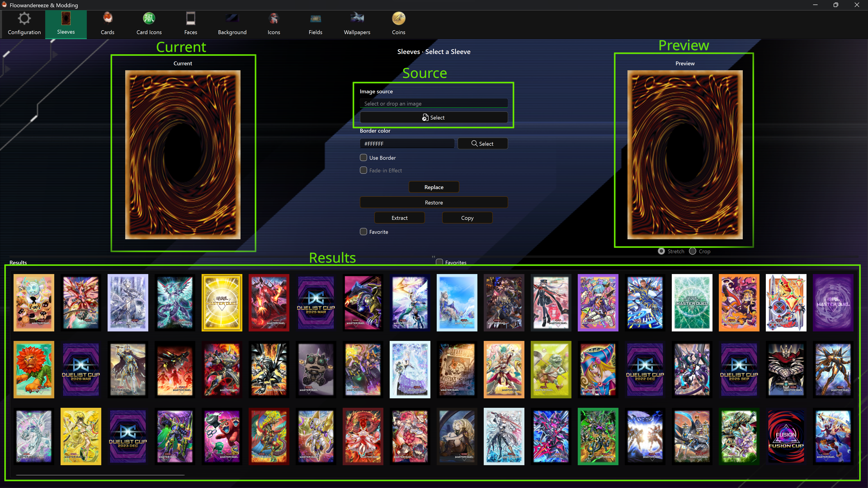The height and width of the screenshot is (488, 868).
Task: Click the panel splitter grip above results
Action: [x=434, y=257]
